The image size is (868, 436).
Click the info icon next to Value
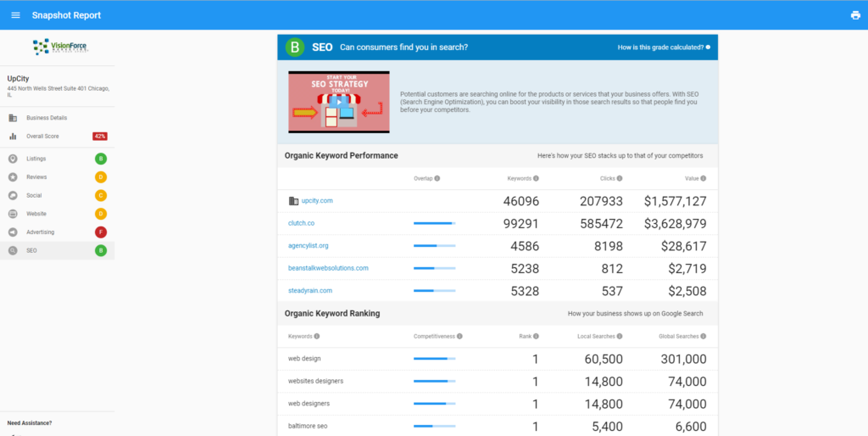[x=703, y=178]
